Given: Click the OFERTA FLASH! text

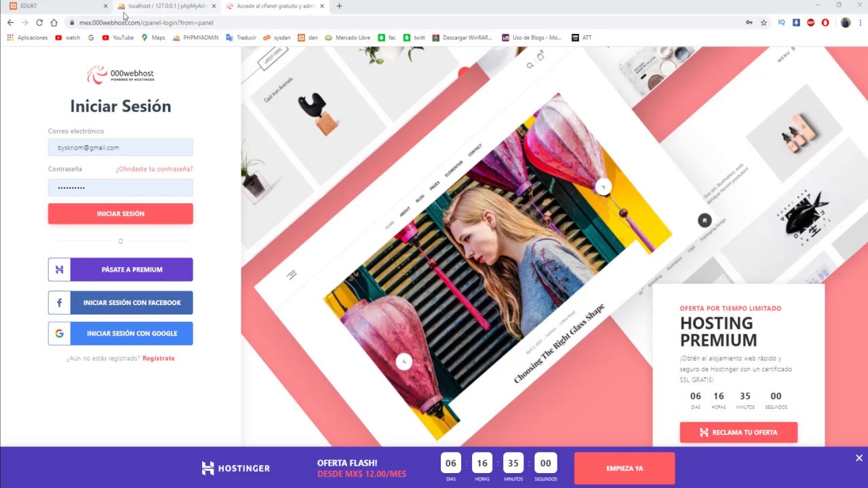Looking at the screenshot, I should point(347,463).
